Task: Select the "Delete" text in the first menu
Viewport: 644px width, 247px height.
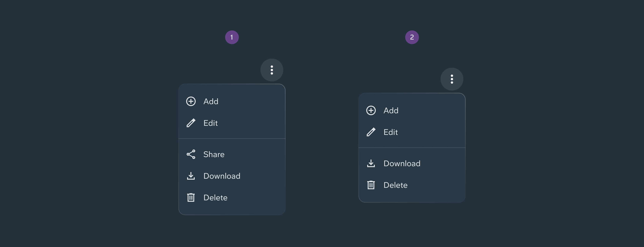Action: click(215, 197)
